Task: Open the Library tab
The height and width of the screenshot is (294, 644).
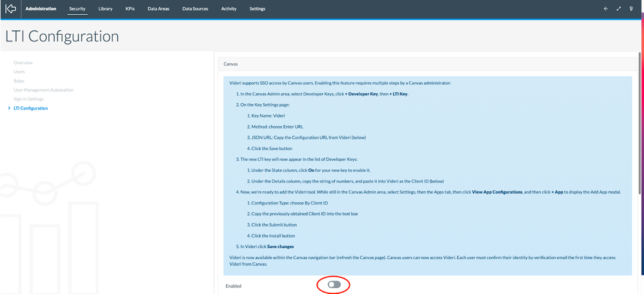Action: tap(106, 8)
